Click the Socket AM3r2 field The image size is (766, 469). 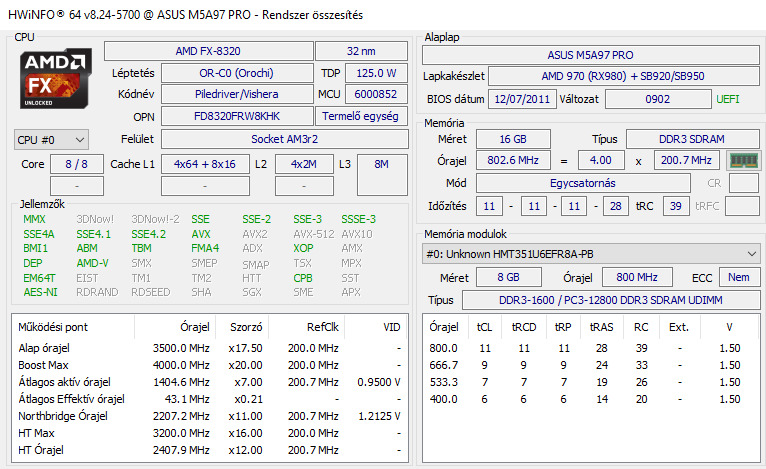[x=284, y=139]
